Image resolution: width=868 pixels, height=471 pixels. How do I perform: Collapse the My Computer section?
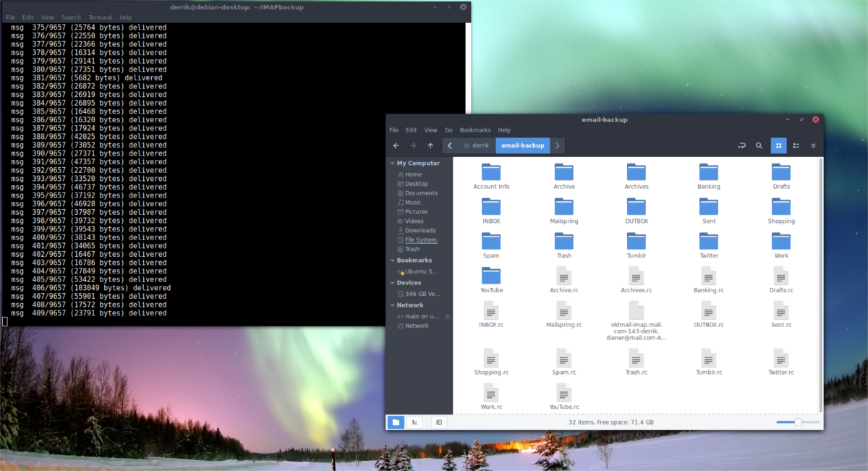[x=392, y=163]
